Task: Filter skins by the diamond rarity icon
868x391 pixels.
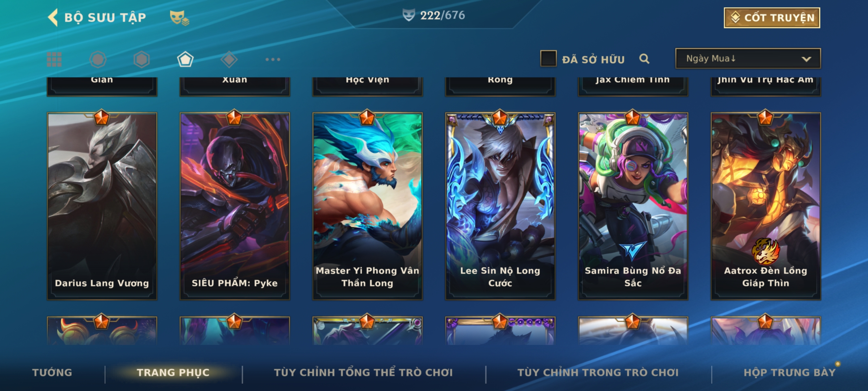Action: (229, 59)
